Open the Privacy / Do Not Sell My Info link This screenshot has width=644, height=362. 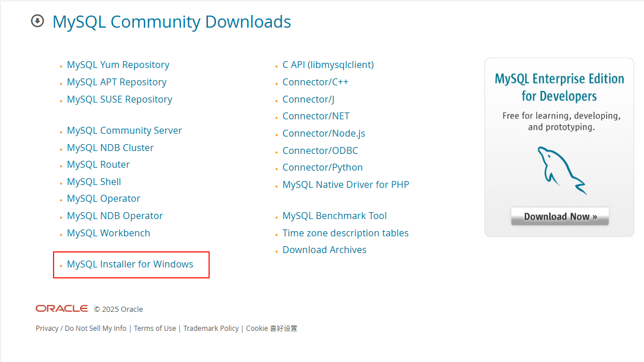pos(81,329)
